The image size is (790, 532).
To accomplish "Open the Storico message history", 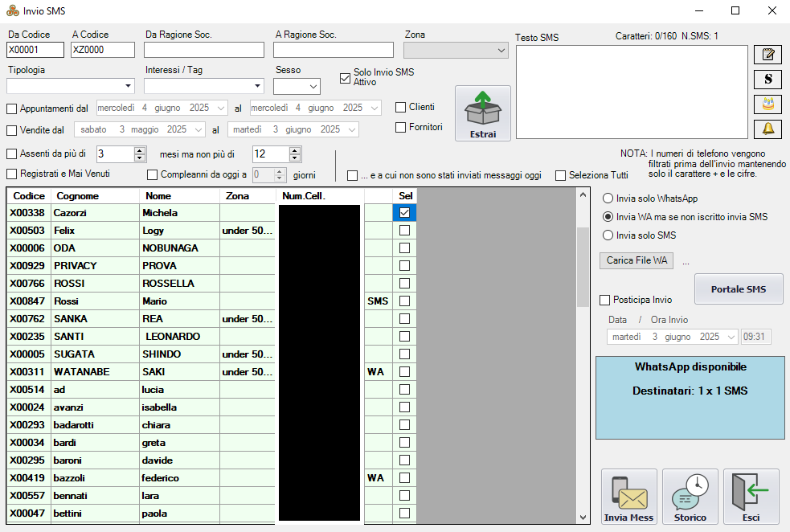I will coord(690,497).
